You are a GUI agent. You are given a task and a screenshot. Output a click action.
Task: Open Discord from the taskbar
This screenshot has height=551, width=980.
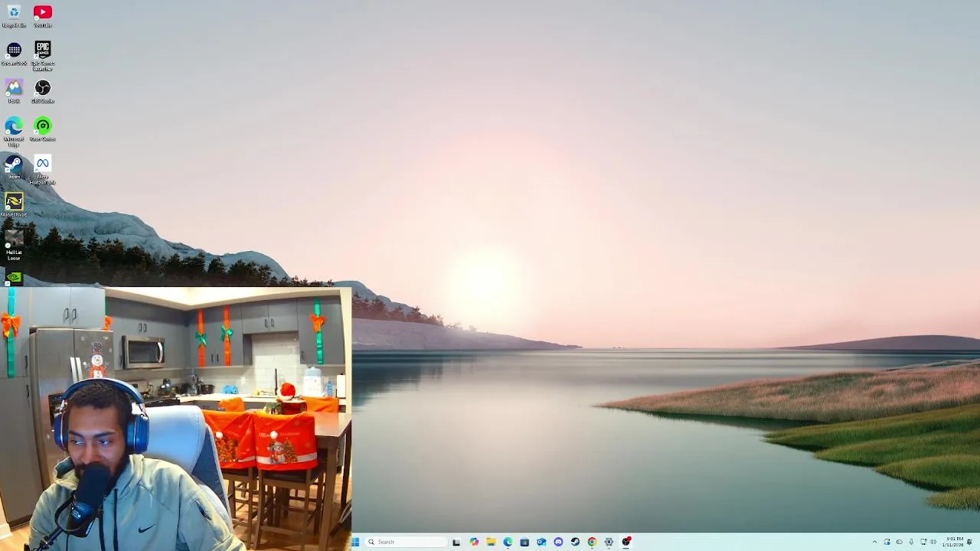(558, 542)
